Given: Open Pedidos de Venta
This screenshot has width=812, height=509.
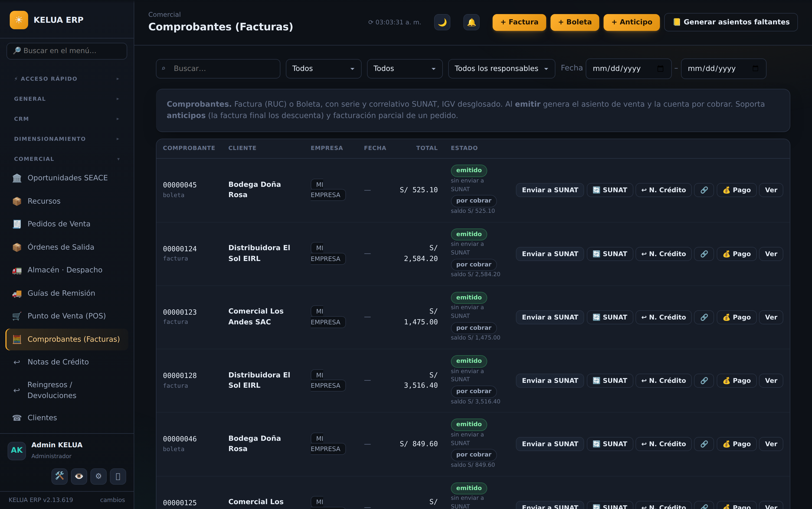Looking at the screenshot, I should pos(67,224).
